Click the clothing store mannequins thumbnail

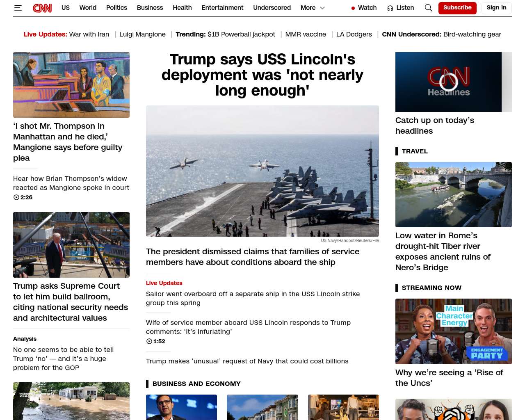[343, 407]
